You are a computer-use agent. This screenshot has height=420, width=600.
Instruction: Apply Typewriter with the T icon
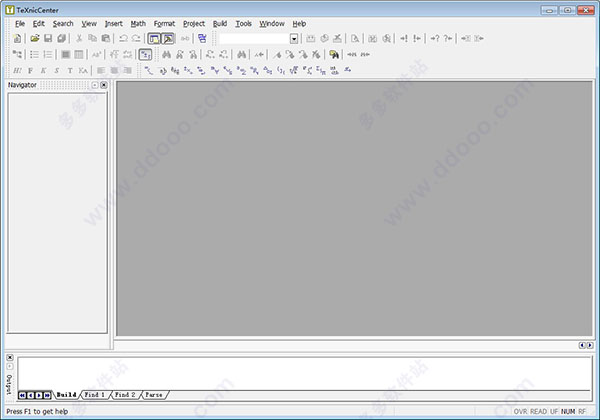click(x=70, y=70)
